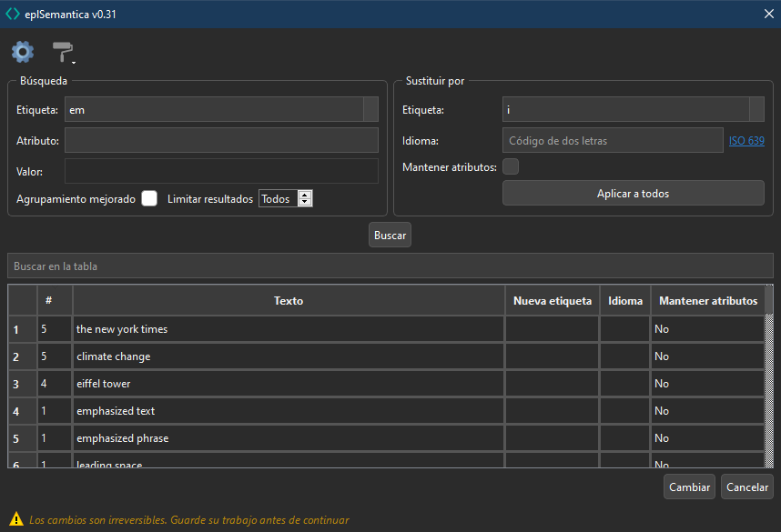Click the warning triangle icon
781x532 pixels.
coord(15,520)
